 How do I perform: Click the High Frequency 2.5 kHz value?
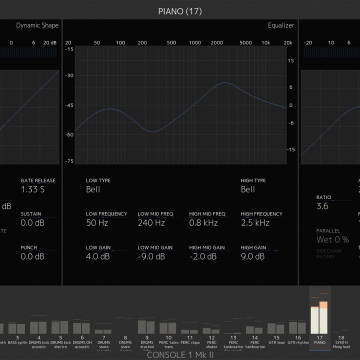[x=255, y=223]
